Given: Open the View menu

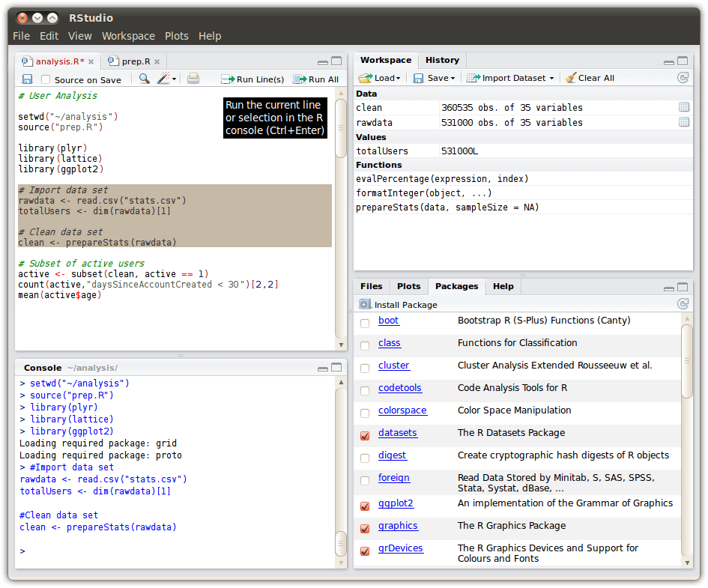Looking at the screenshot, I should [80, 36].
